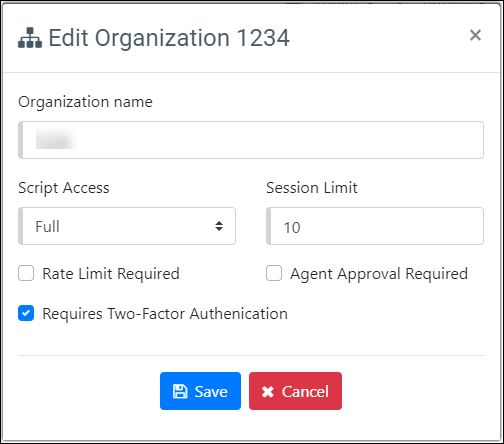Close the Edit Organization dialog with X
The height and width of the screenshot is (444, 504).
tap(475, 35)
